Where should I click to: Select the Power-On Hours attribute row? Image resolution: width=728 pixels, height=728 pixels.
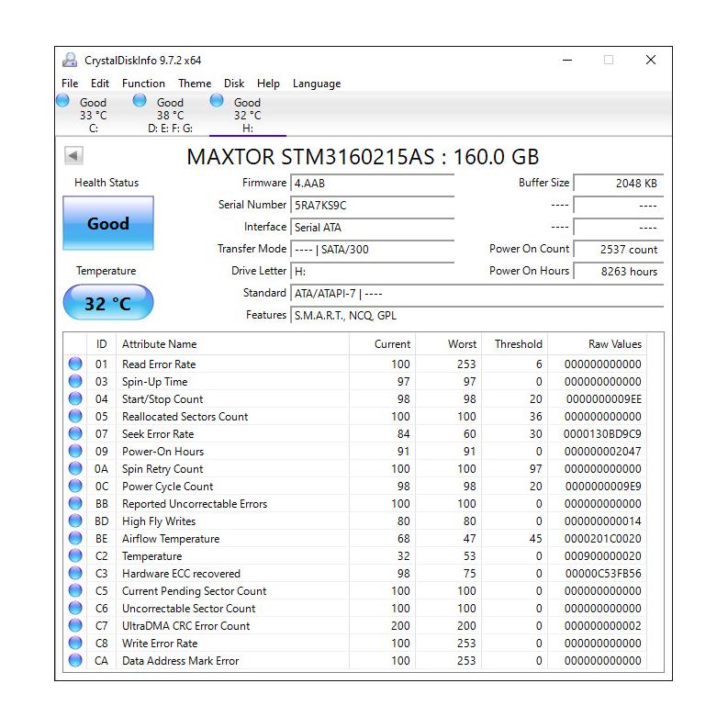[162, 452]
